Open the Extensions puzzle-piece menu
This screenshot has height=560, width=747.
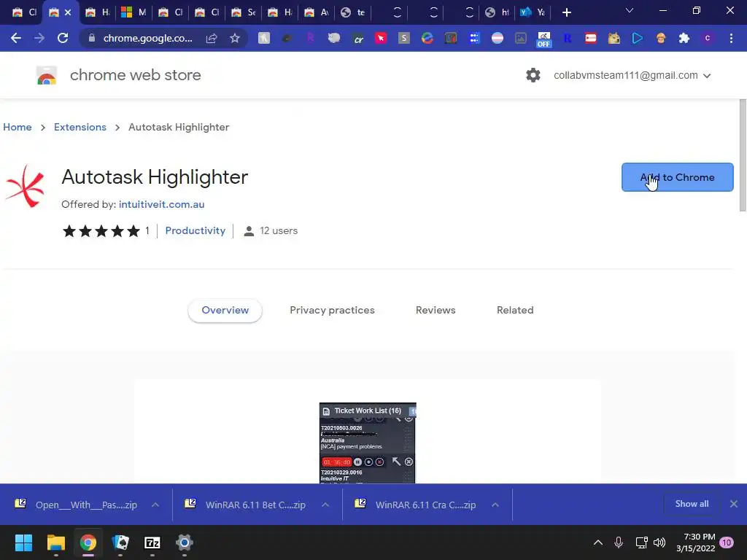click(x=684, y=38)
